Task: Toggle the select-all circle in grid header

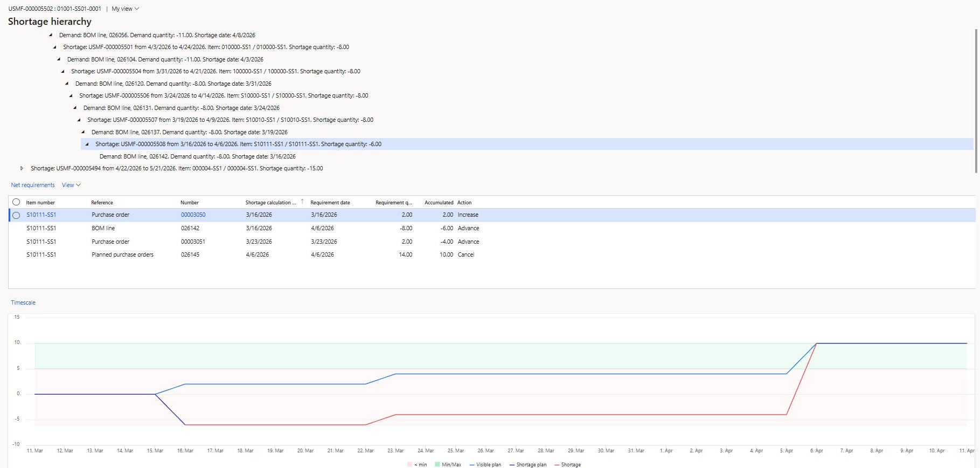Action: [x=16, y=202]
